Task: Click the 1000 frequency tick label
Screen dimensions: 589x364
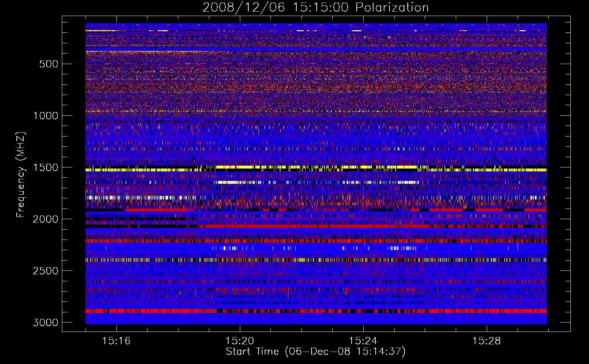Action: pos(46,116)
